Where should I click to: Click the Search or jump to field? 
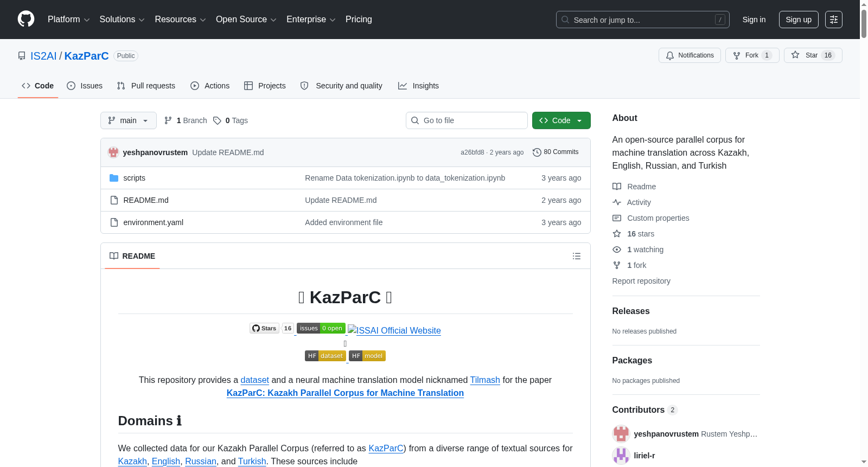point(643,20)
